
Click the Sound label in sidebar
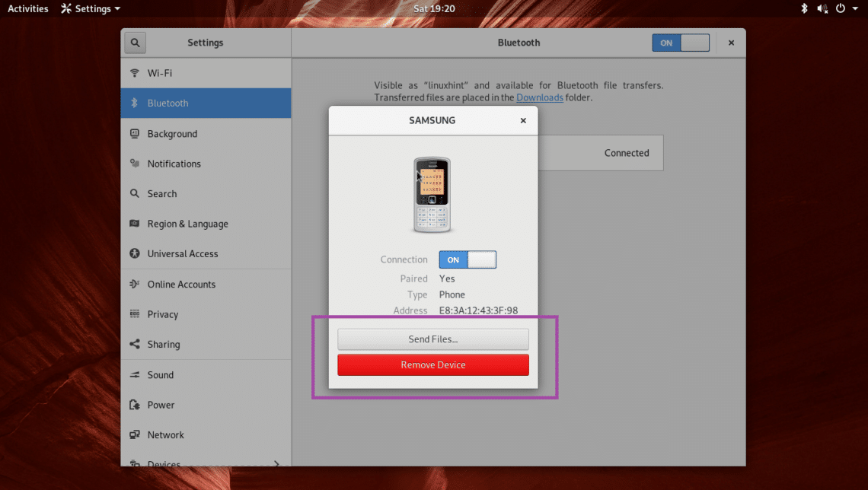(x=161, y=374)
